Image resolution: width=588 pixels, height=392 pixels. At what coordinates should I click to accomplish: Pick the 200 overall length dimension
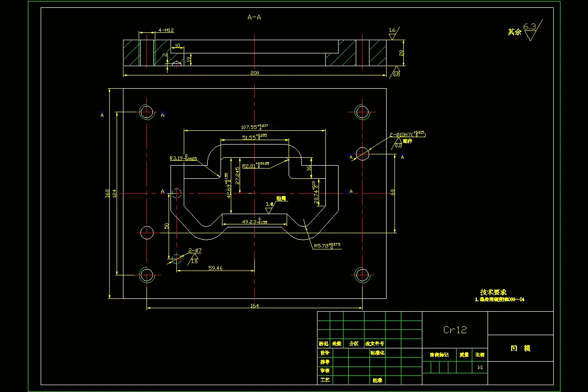point(254,73)
